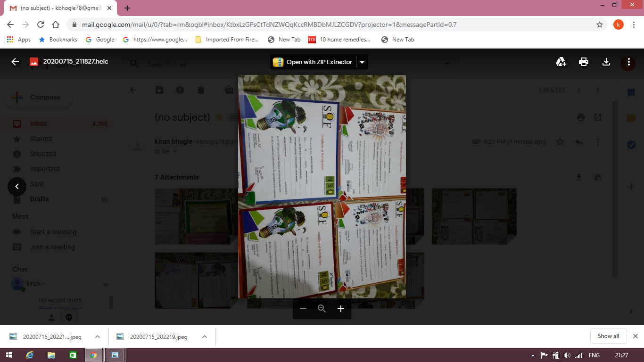
Task: Open download options for 20200715_202219.jpeg
Action: coord(205,337)
